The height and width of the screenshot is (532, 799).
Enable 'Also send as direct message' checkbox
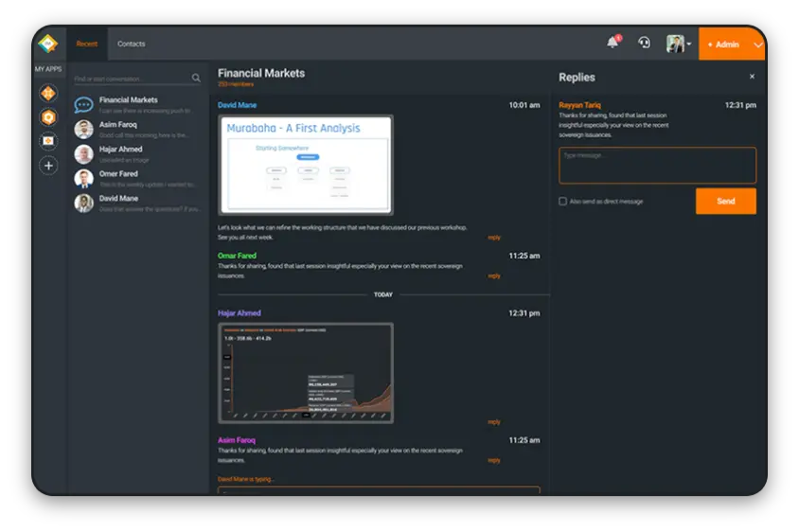pyautogui.click(x=563, y=202)
